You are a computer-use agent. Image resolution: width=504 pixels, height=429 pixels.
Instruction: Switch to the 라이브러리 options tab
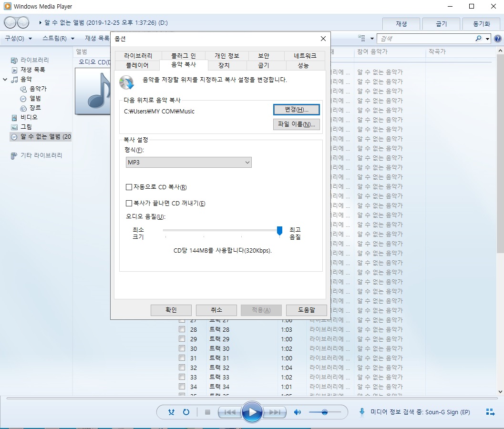pyautogui.click(x=138, y=56)
